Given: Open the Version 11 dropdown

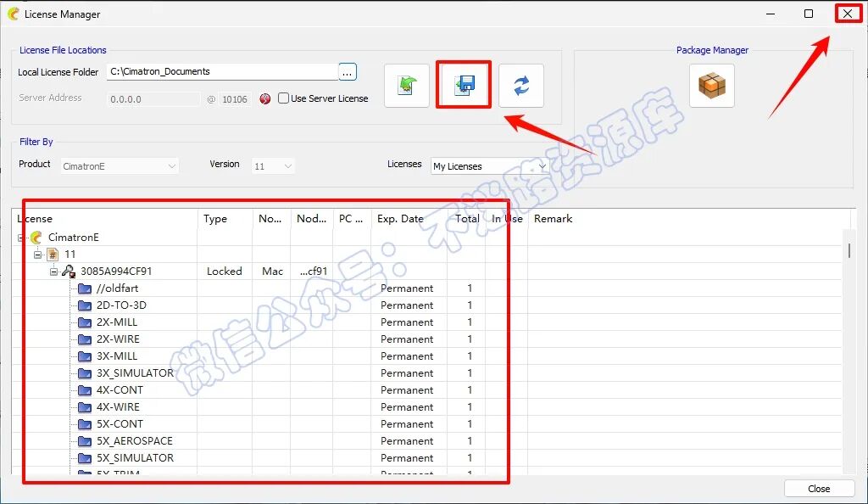Looking at the screenshot, I should click(x=273, y=166).
